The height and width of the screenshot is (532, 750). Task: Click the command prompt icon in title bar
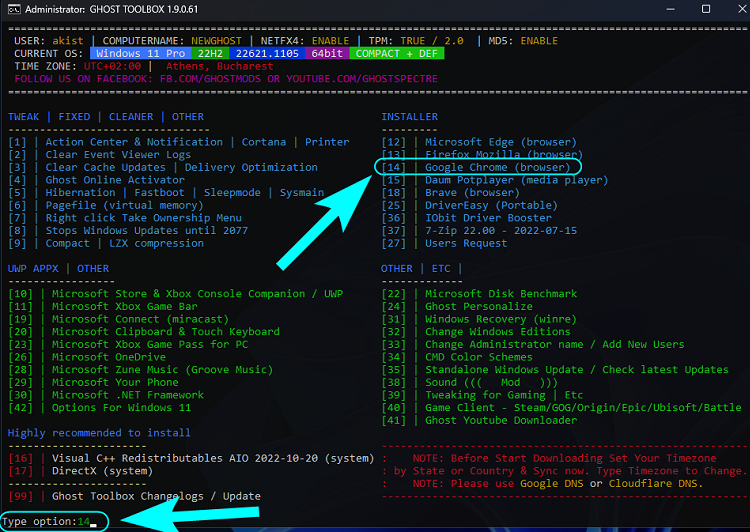click(14, 9)
